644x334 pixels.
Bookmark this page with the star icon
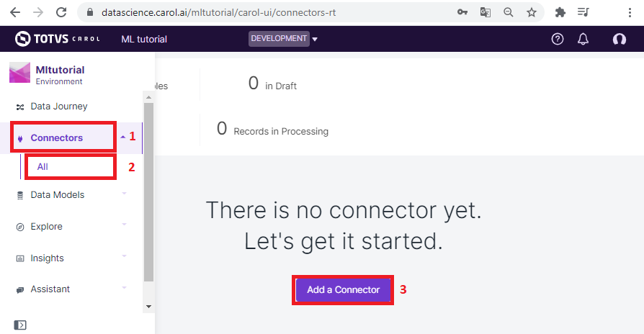tap(532, 12)
